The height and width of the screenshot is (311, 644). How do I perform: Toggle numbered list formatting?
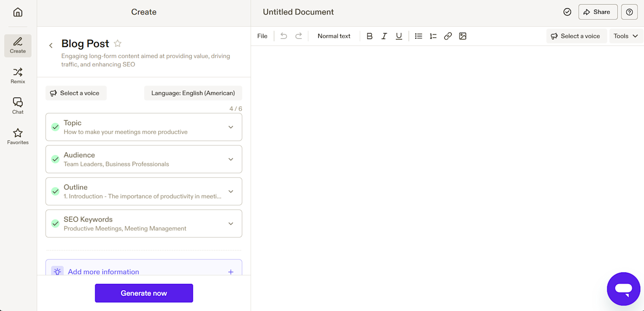(x=433, y=36)
